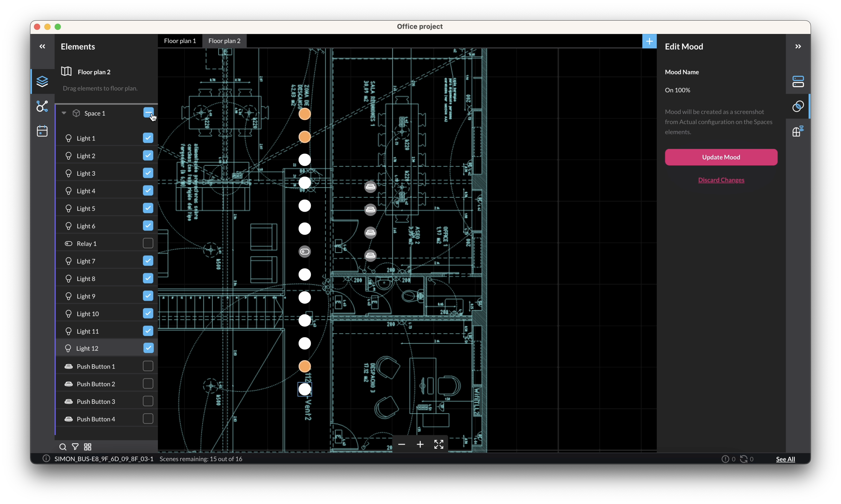This screenshot has height=504, width=841.
Task: Click the Discard Changes link
Action: 721,180
